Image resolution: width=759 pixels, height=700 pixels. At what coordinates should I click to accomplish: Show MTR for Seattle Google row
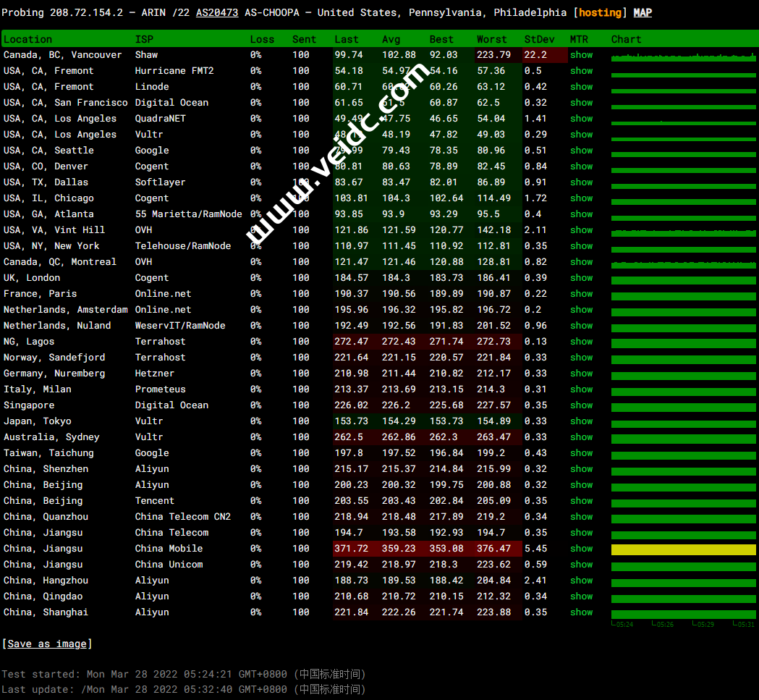click(581, 151)
